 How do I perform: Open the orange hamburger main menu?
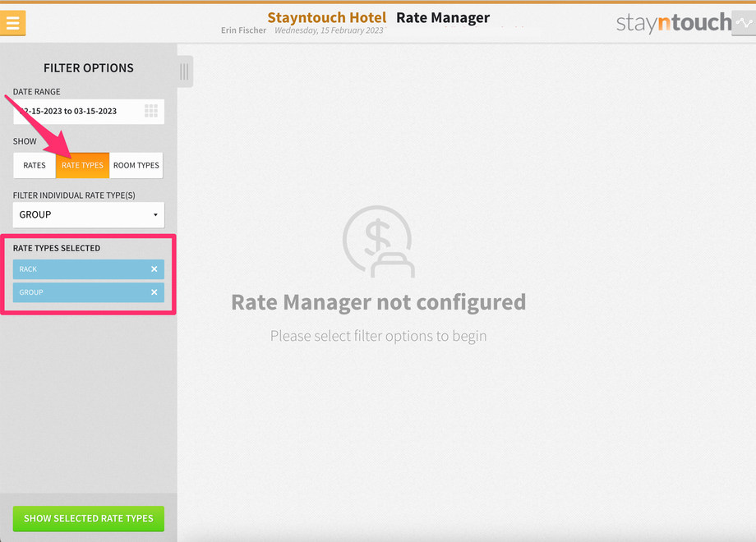(12, 23)
